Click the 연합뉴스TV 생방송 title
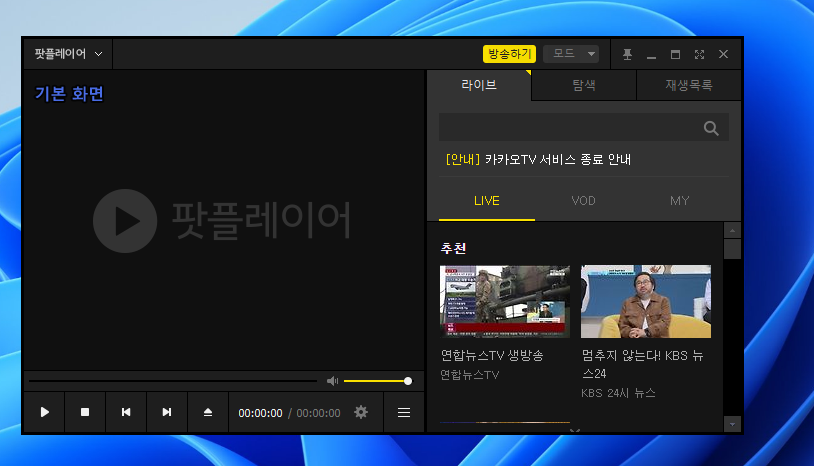This screenshot has width=814, height=466. click(492, 355)
